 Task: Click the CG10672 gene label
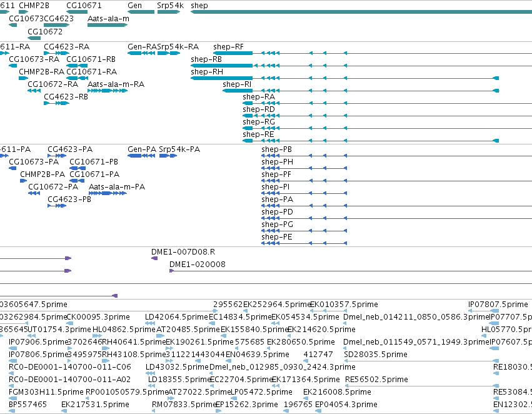click(x=45, y=31)
